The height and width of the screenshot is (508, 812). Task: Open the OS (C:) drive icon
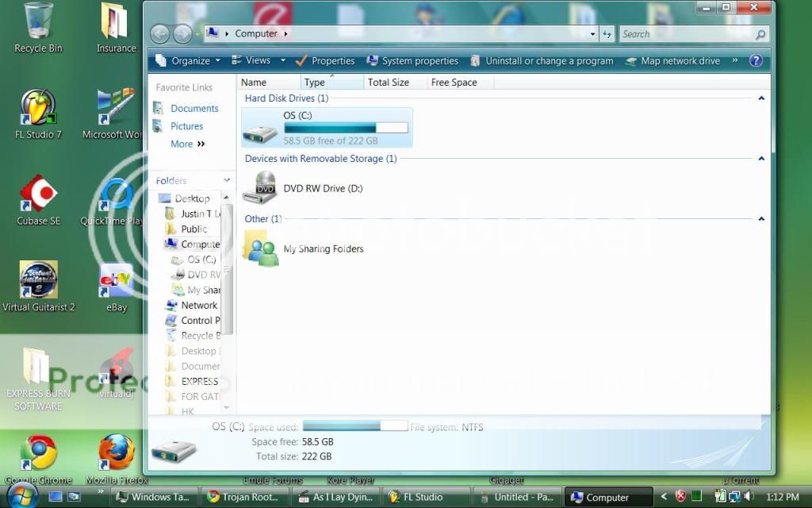tap(260, 129)
